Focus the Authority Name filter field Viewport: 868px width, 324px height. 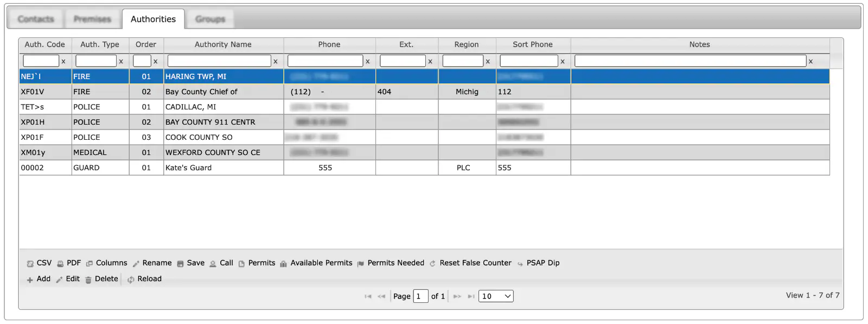pos(219,61)
